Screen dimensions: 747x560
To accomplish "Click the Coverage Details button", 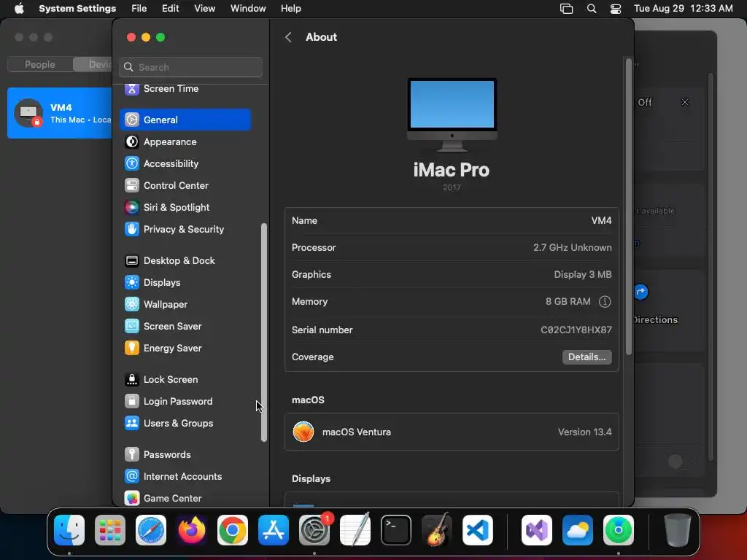I will pos(587,357).
